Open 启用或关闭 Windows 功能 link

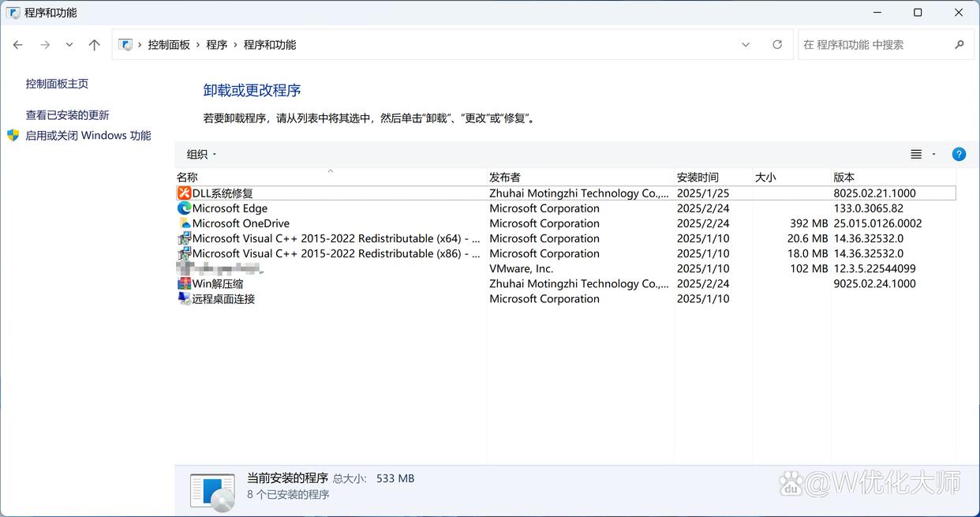click(x=88, y=136)
